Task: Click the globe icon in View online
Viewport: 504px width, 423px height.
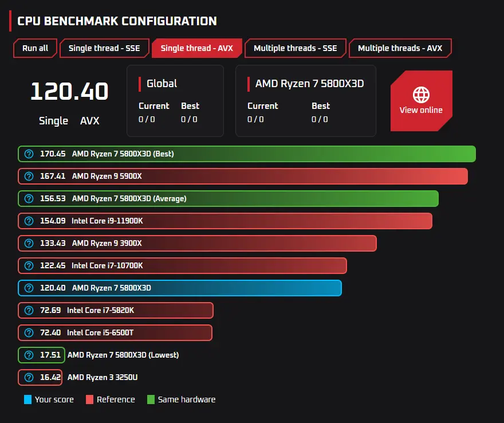Action: coord(421,95)
